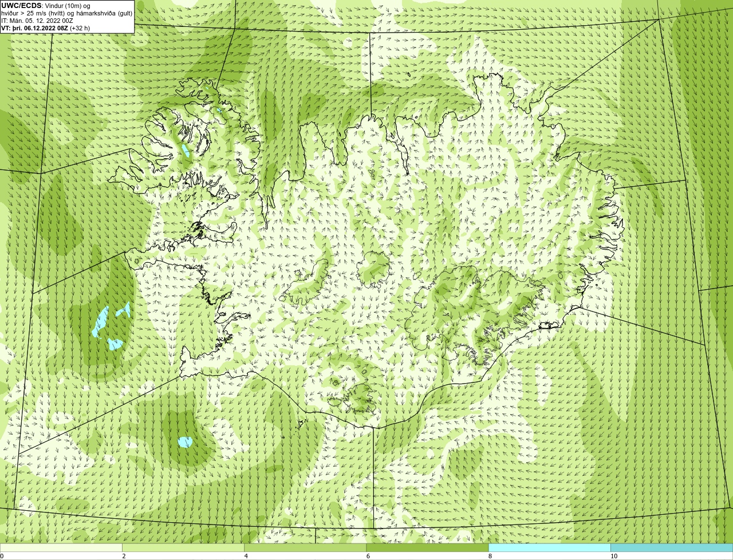Select the 8–10 light cyan scale segment

(x=549, y=548)
